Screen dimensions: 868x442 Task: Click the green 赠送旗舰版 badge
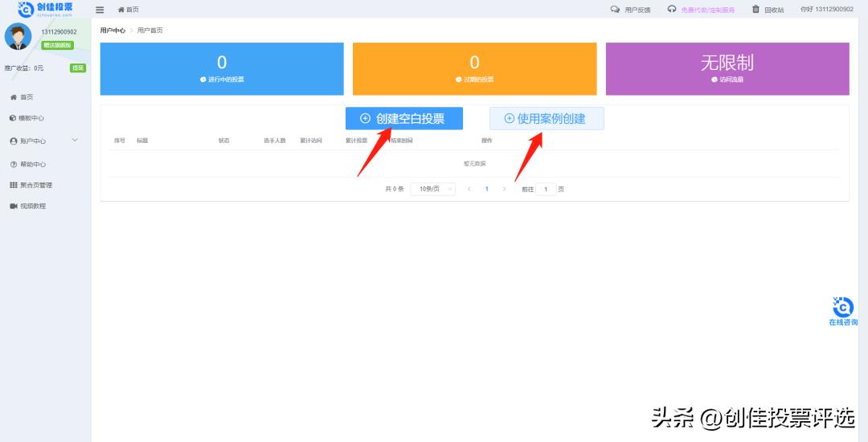click(58, 45)
